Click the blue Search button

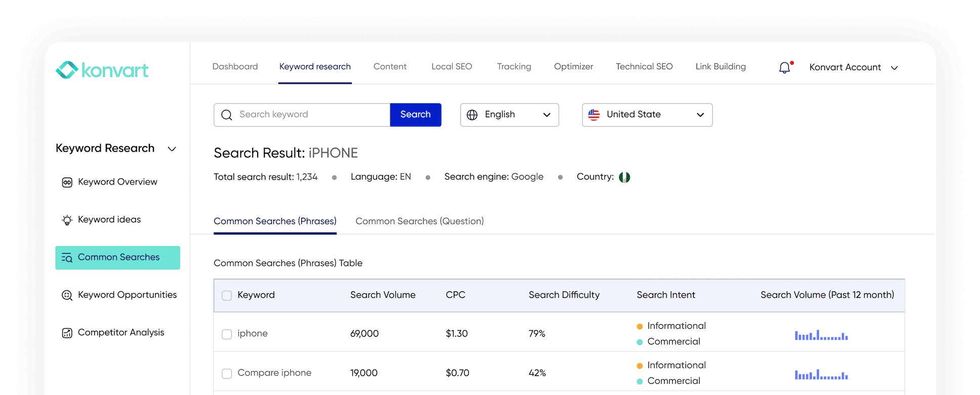coord(416,115)
